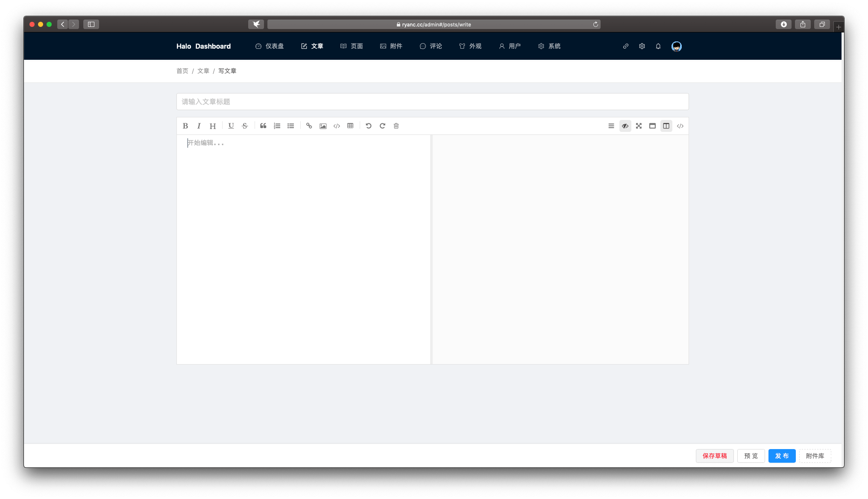Insert an unordered bullet list
The width and height of the screenshot is (868, 499).
[291, 126]
